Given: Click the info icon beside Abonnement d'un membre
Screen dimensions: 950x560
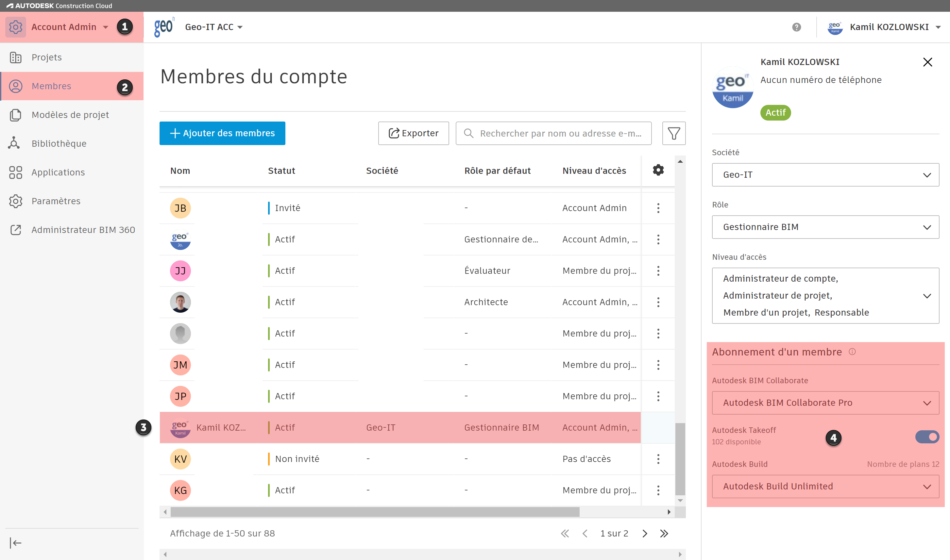Looking at the screenshot, I should (x=852, y=352).
